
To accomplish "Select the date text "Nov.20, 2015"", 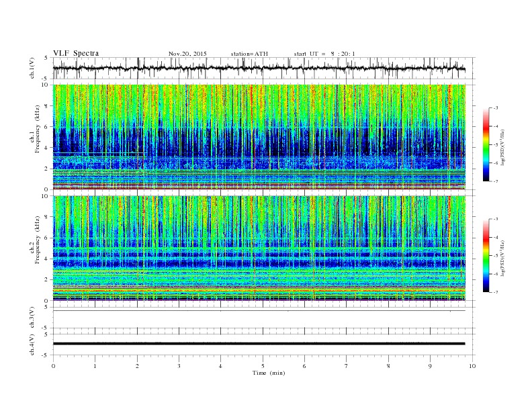I will tap(187, 54).
